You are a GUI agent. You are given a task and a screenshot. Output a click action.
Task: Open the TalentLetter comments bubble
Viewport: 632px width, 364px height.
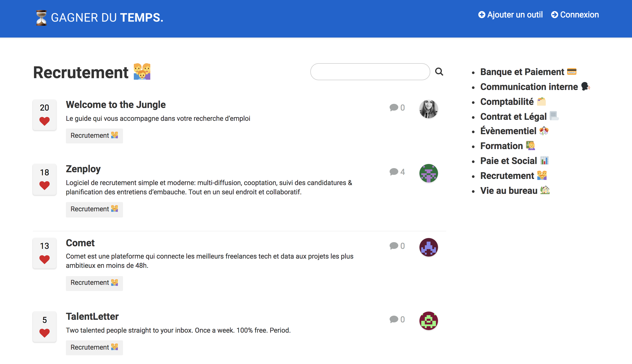pyautogui.click(x=394, y=319)
